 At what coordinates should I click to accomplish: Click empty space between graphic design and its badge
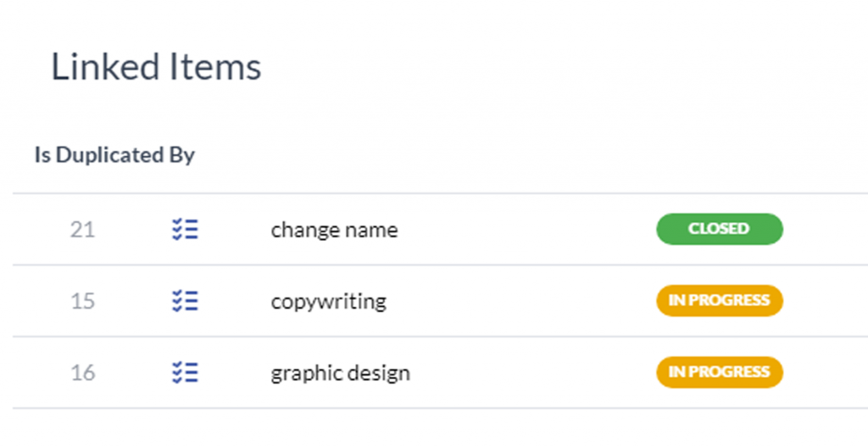(x=534, y=372)
